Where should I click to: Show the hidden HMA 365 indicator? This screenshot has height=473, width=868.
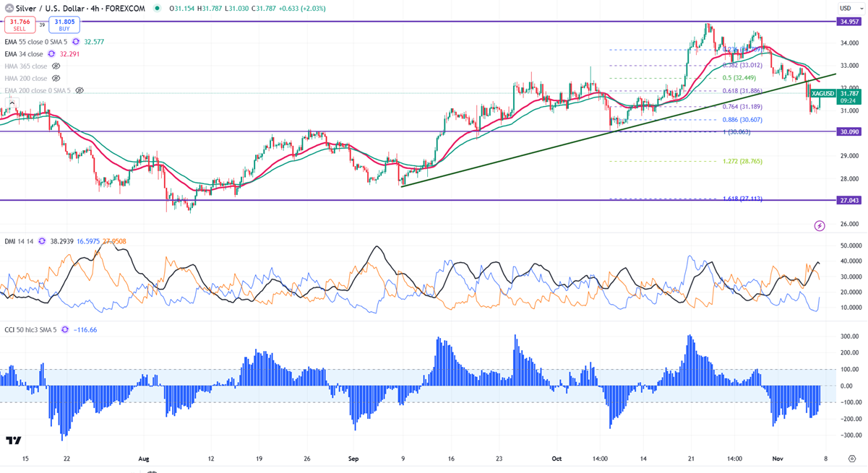pyautogui.click(x=56, y=66)
